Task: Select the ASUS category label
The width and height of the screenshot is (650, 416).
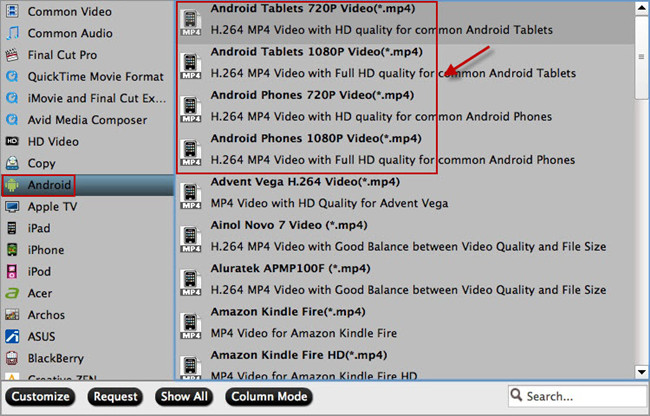Action: click(x=41, y=336)
